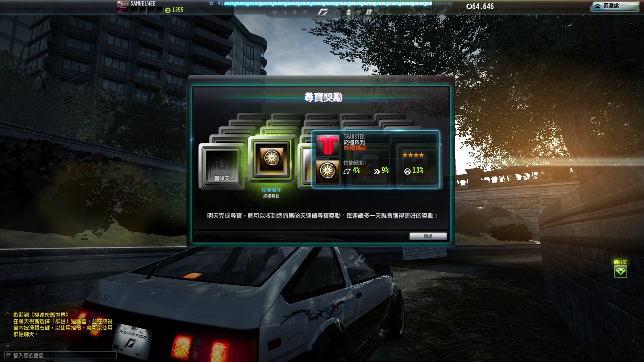644x362 pixels.
Task: Click the 9% acceleration stat value
Action: 385,171
